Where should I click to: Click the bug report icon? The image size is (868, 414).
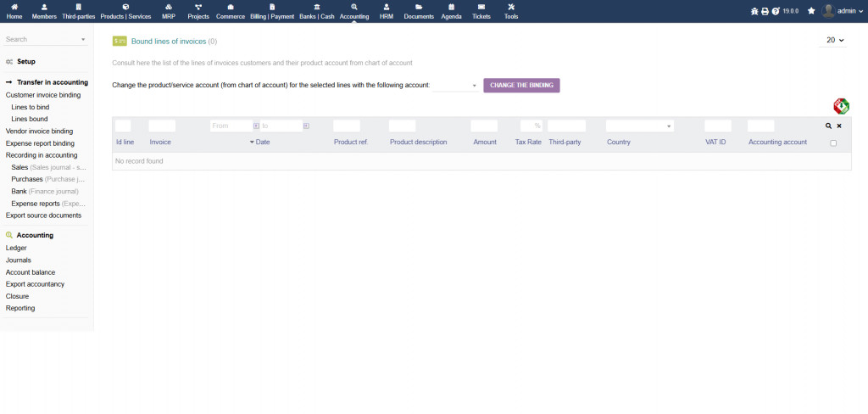754,11
